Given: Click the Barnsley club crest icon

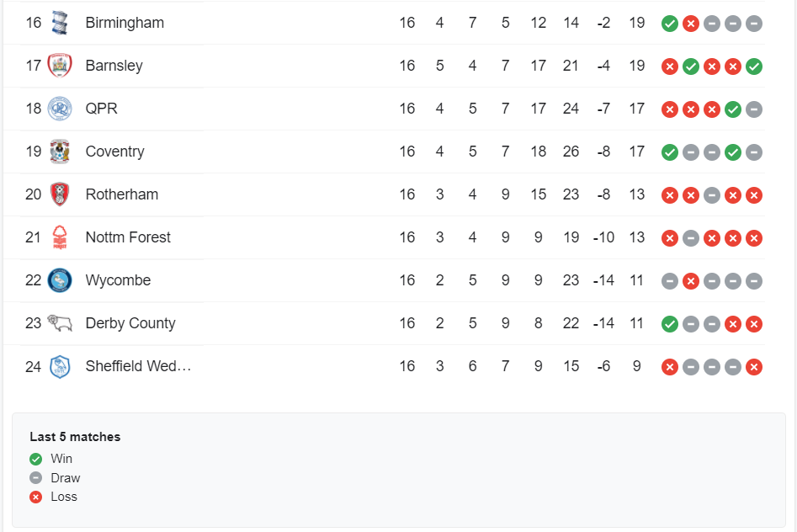Looking at the screenshot, I should [60, 66].
